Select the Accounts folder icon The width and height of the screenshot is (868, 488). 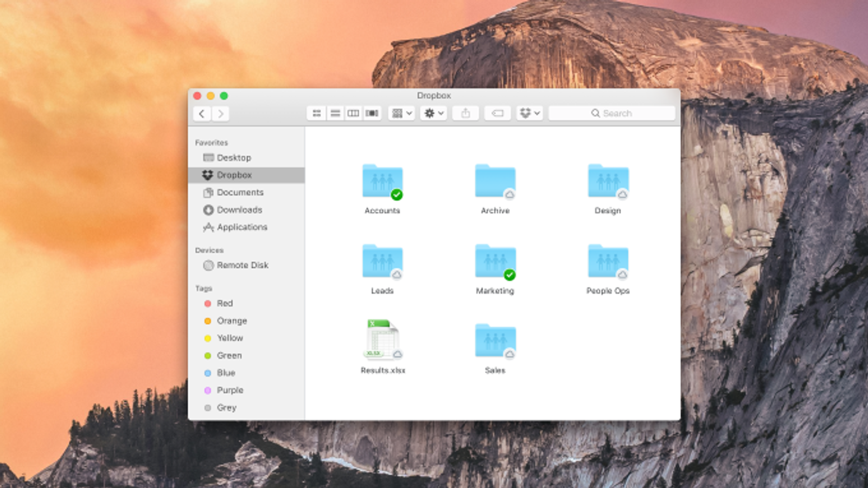pos(382,181)
